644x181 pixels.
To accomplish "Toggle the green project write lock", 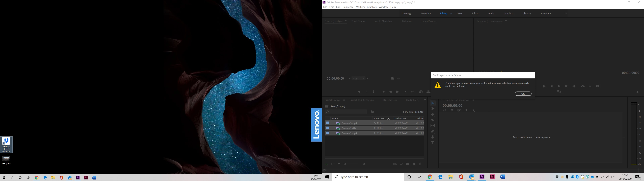I will point(327,164).
